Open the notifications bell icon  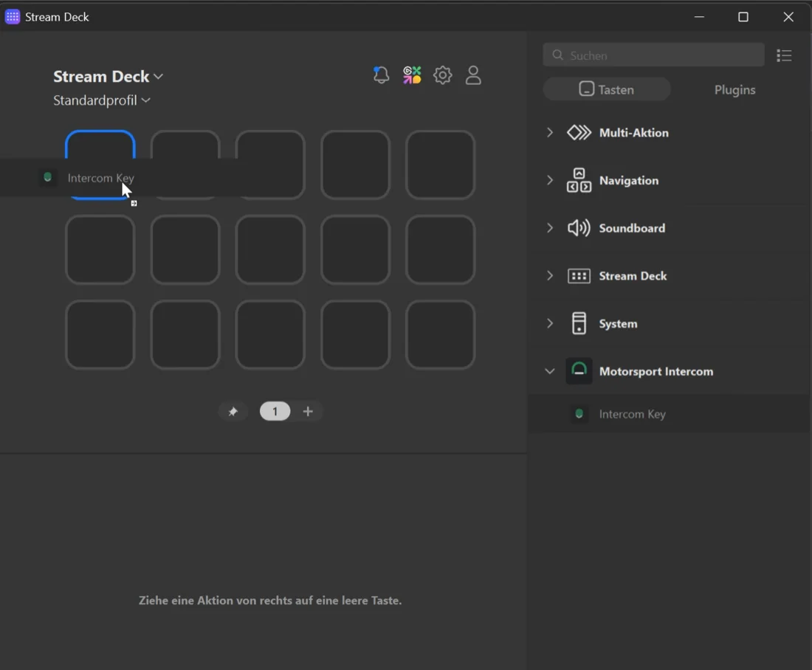381,75
